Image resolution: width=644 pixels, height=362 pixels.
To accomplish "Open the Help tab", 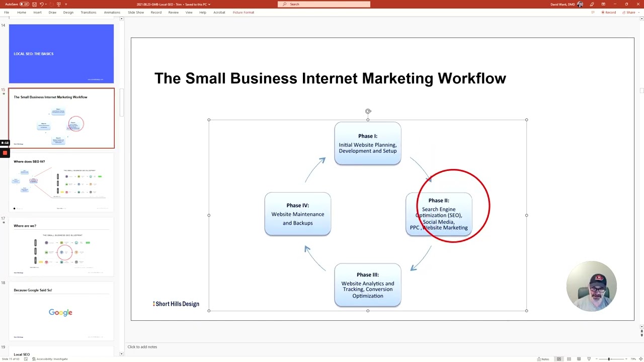I will (203, 12).
